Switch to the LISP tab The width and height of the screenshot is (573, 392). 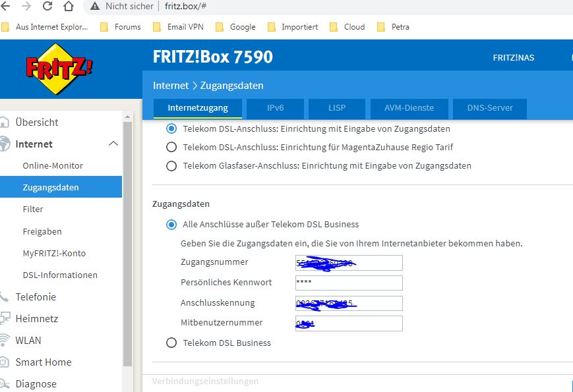tap(337, 109)
